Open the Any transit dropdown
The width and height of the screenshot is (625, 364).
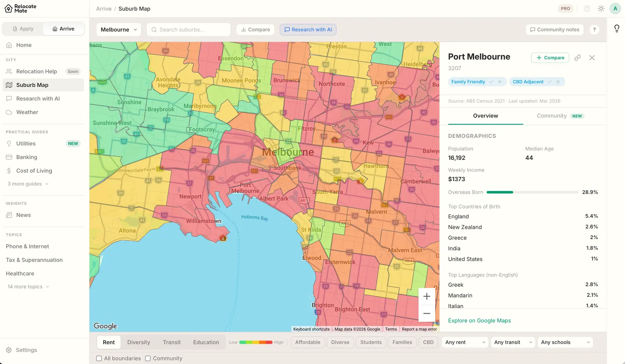(513, 343)
